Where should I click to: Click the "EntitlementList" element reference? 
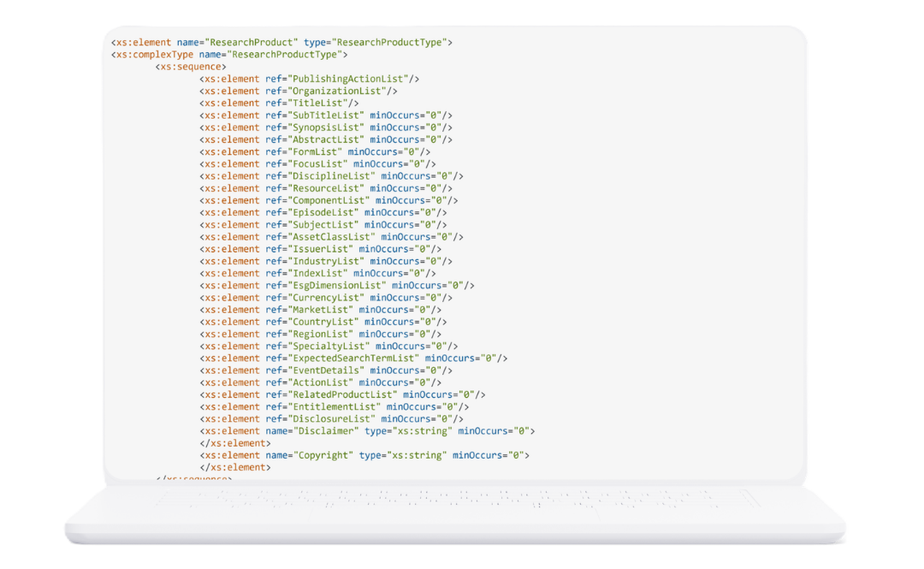(334, 407)
